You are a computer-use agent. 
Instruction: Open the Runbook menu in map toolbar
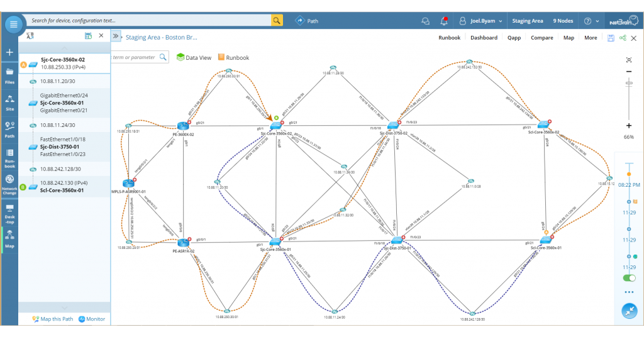coord(449,38)
